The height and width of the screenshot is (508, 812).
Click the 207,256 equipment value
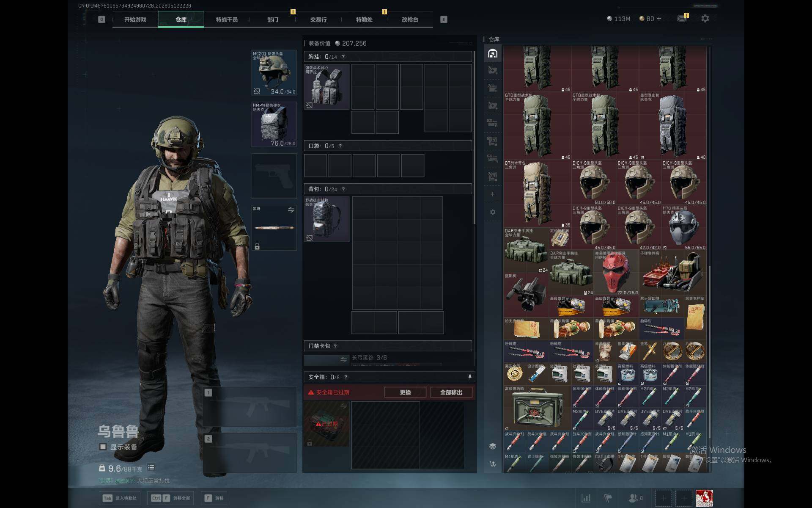click(x=354, y=43)
